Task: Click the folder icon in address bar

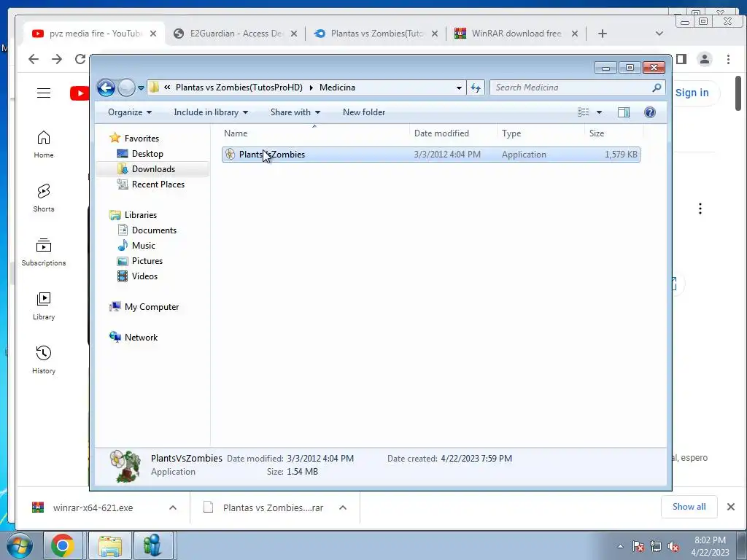Action: coord(154,87)
